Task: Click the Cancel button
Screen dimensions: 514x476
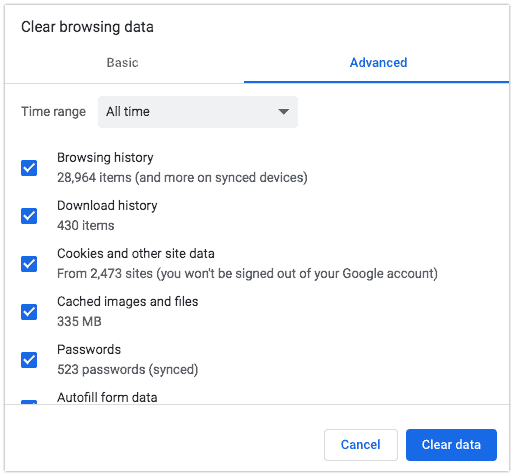Action: 361,445
